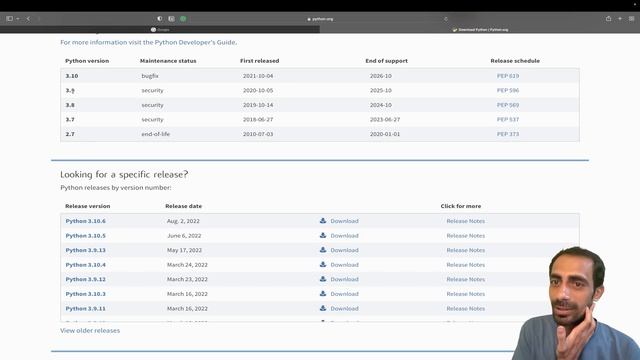The height and width of the screenshot is (360, 640).
Task: Open Release Notes for Python 3.10.6
Action: click(466, 221)
